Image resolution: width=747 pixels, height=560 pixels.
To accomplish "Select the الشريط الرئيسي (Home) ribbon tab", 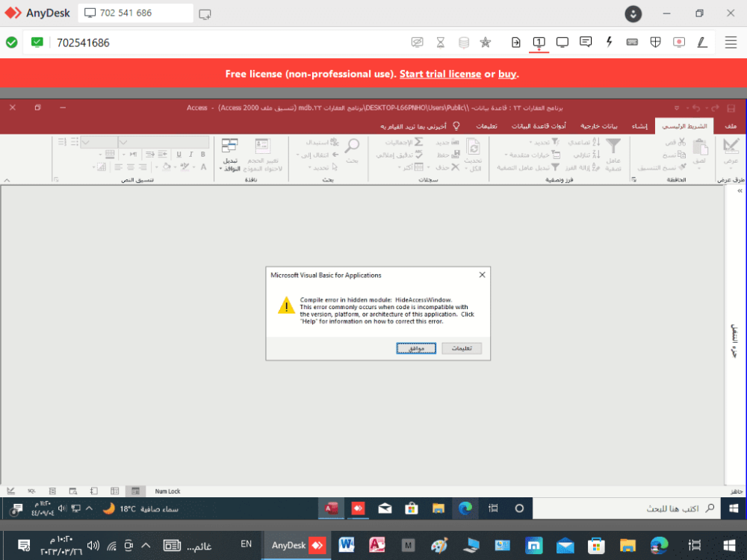I will click(684, 126).
